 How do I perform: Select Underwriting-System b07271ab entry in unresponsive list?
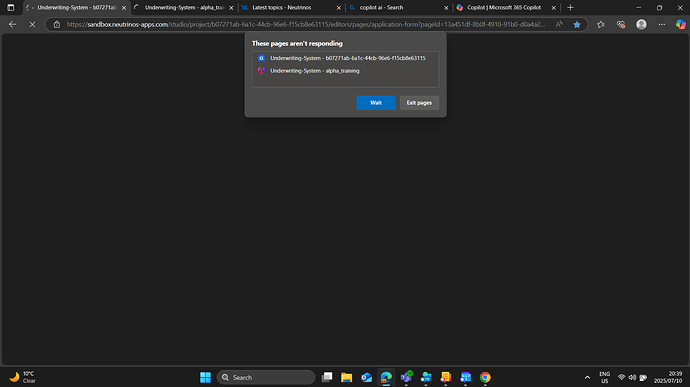pyautogui.click(x=345, y=58)
